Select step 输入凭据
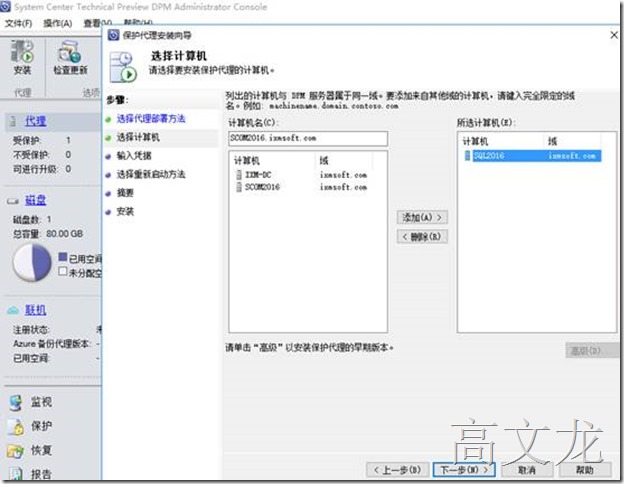This screenshot has height=484, width=624. (x=134, y=156)
